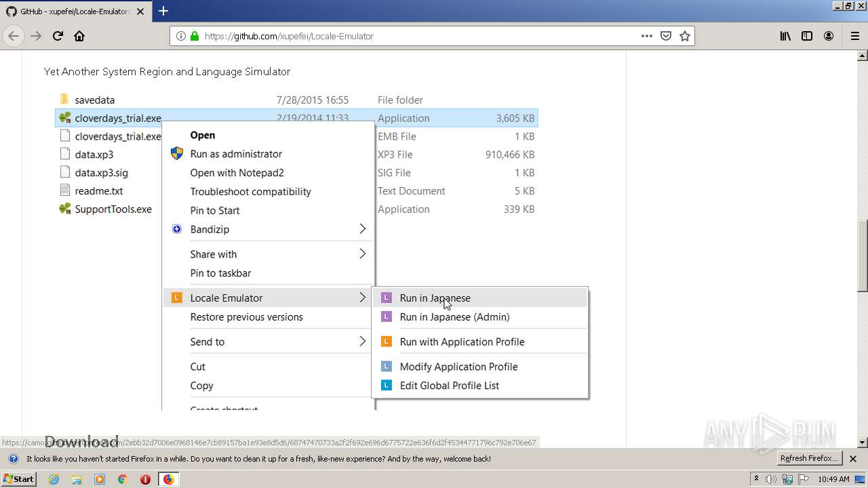The height and width of the screenshot is (488, 868).
Task: Open the Library bookshelf icon
Action: point(785,36)
